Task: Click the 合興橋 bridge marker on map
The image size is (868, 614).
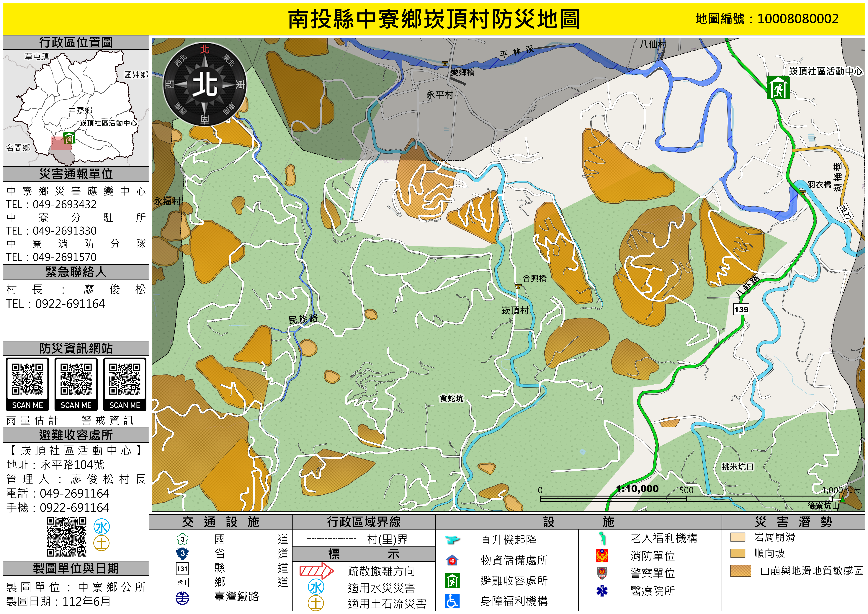Action: (x=518, y=286)
